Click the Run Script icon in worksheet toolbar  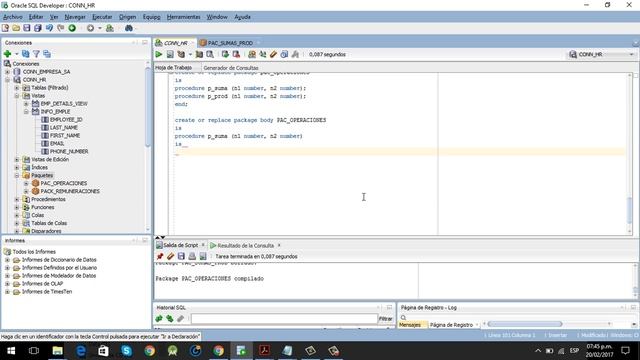pos(170,54)
